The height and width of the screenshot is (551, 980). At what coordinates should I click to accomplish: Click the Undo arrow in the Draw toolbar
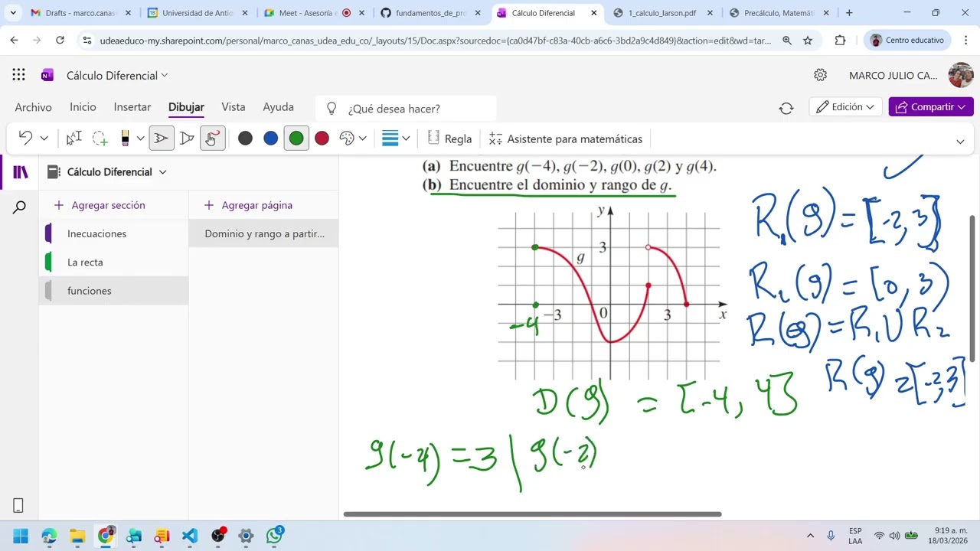(25, 139)
